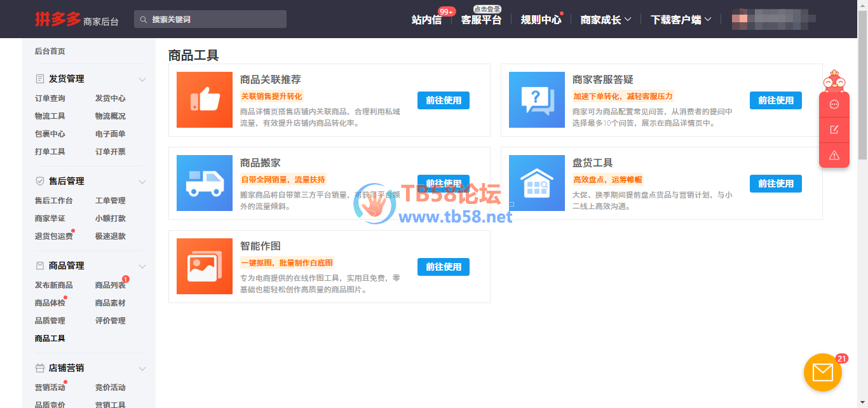This screenshot has height=408, width=868.
Task: Expand the 下载客户端 dropdown
Action: (x=681, y=20)
